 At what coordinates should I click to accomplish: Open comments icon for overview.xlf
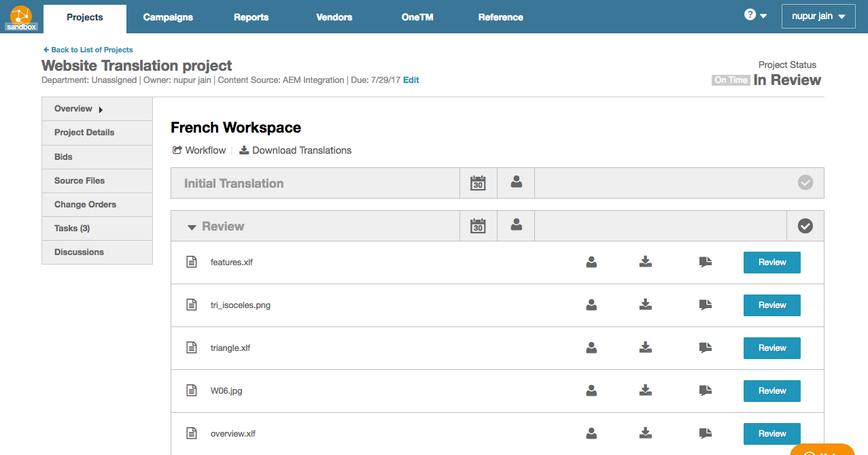pos(705,433)
